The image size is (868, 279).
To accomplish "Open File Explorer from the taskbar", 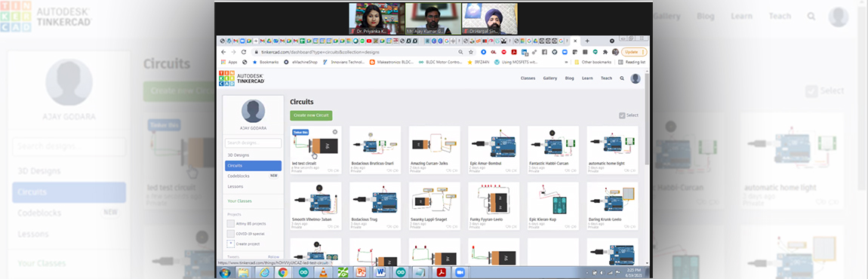I will pyautogui.click(x=244, y=272).
